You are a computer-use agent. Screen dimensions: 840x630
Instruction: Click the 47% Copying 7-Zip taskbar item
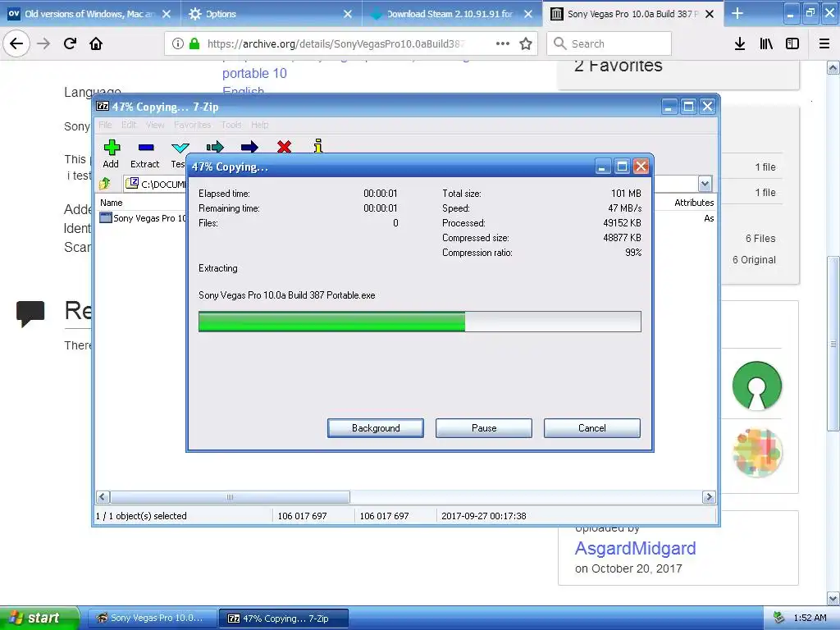(x=284, y=618)
